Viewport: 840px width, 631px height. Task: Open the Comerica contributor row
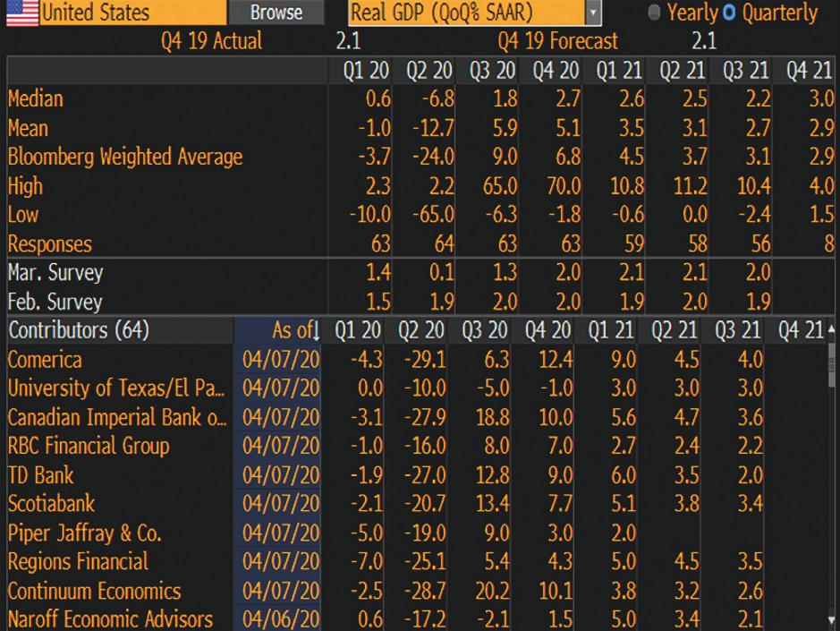click(45, 360)
